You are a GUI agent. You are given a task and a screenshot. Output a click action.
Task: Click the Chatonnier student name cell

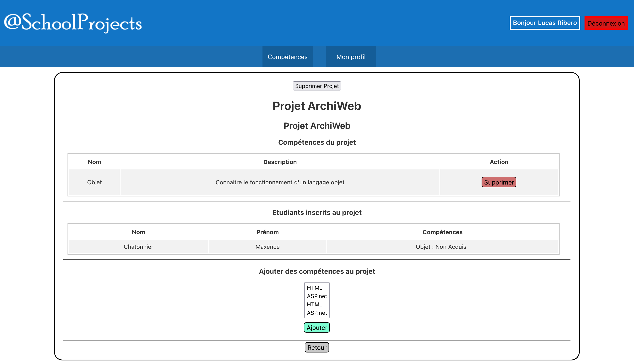click(x=138, y=247)
